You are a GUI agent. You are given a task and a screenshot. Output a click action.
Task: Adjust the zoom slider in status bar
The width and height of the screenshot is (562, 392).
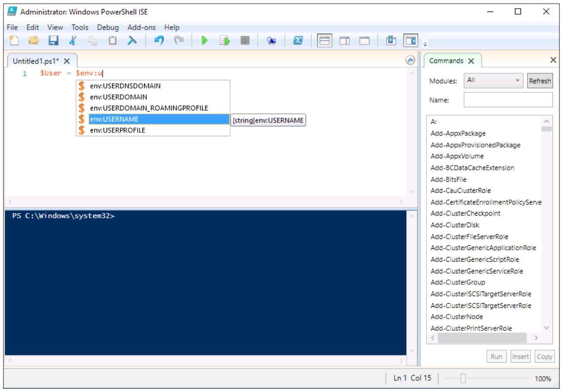click(463, 379)
